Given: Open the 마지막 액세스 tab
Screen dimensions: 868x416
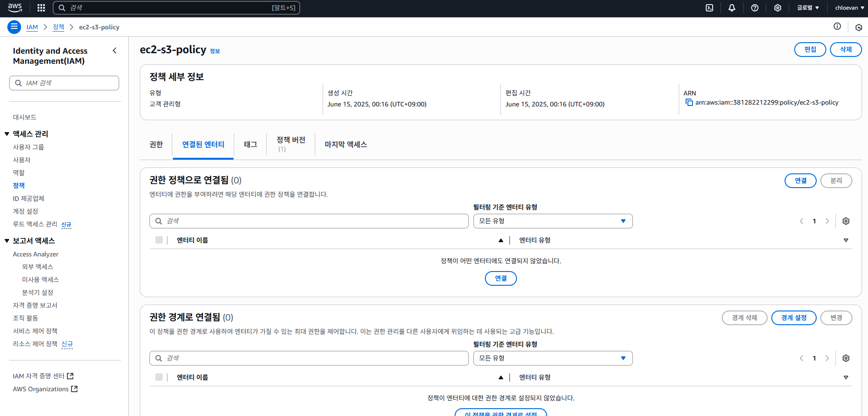Looking at the screenshot, I should point(346,144).
